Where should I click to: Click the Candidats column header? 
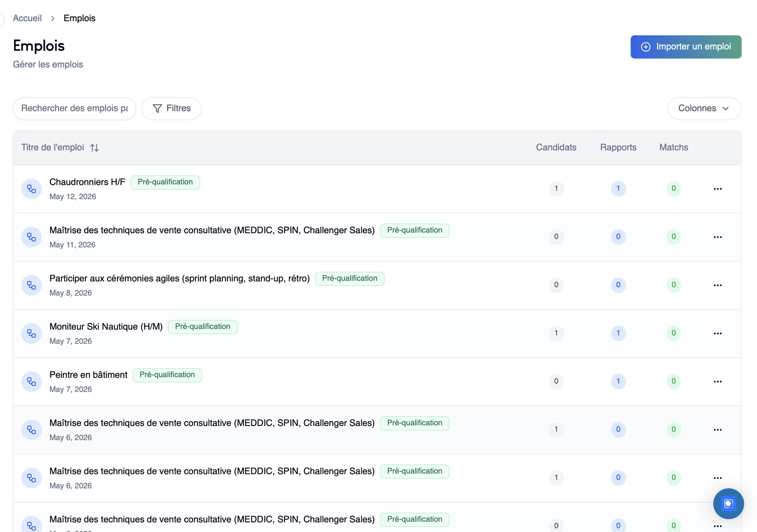(556, 147)
